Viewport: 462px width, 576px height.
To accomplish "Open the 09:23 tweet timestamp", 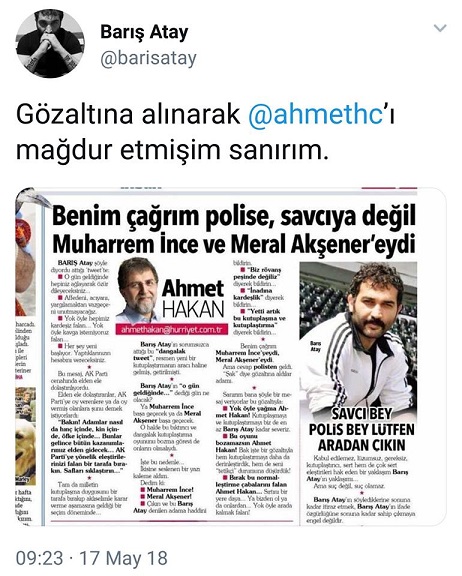I will [39, 558].
